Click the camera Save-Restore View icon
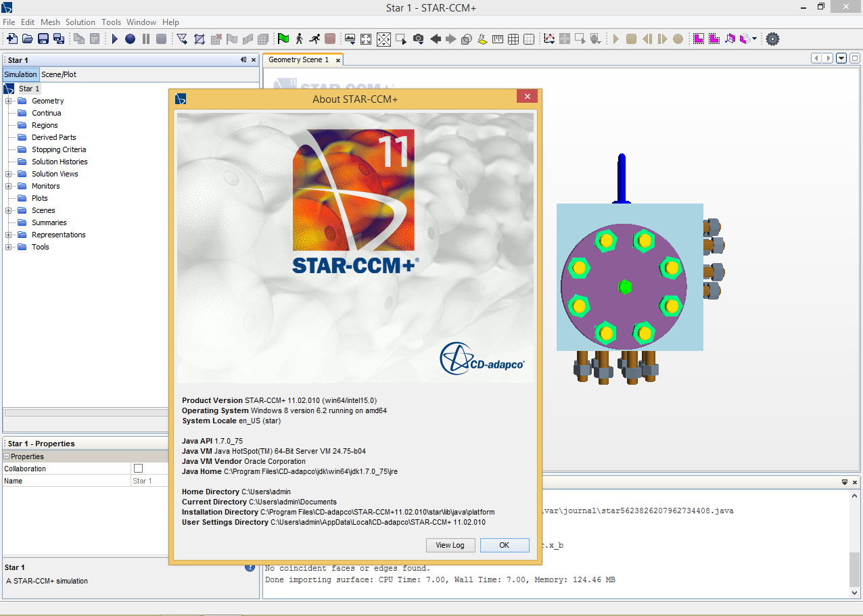The width and height of the screenshot is (863, 616). coord(419,39)
